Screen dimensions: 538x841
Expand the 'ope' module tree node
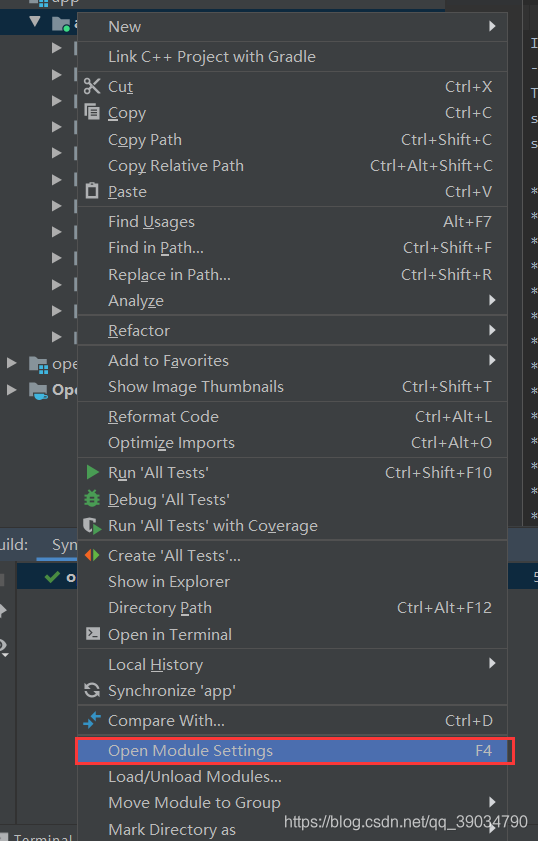click(11, 363)
